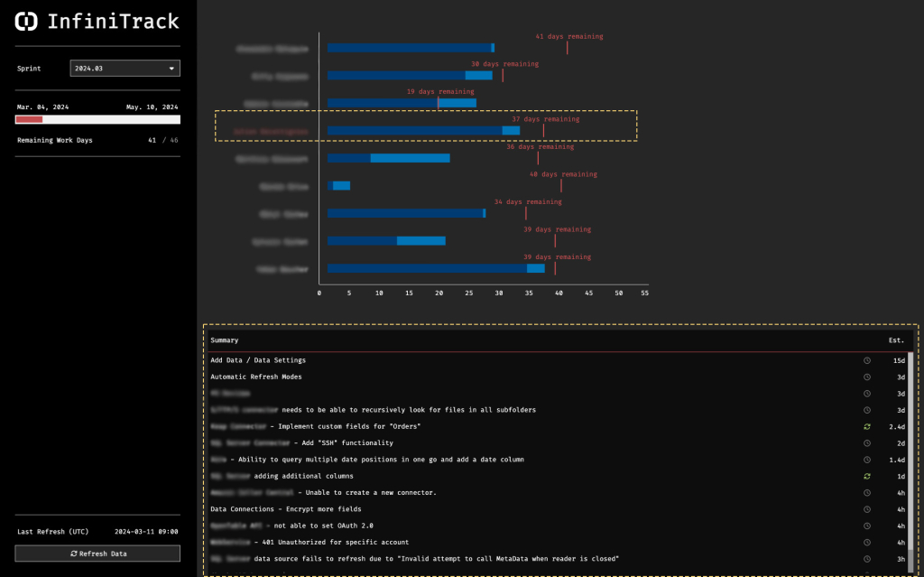Select the 'adding additional columns' task
Screen dimensions: 924x577
coord(558,476)
